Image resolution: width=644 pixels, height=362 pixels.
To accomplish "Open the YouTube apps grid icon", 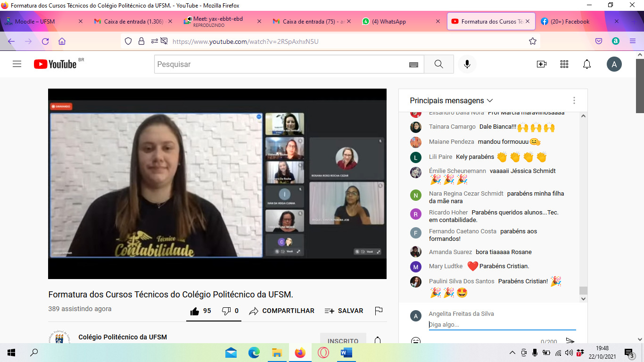I will click(564, 64).
